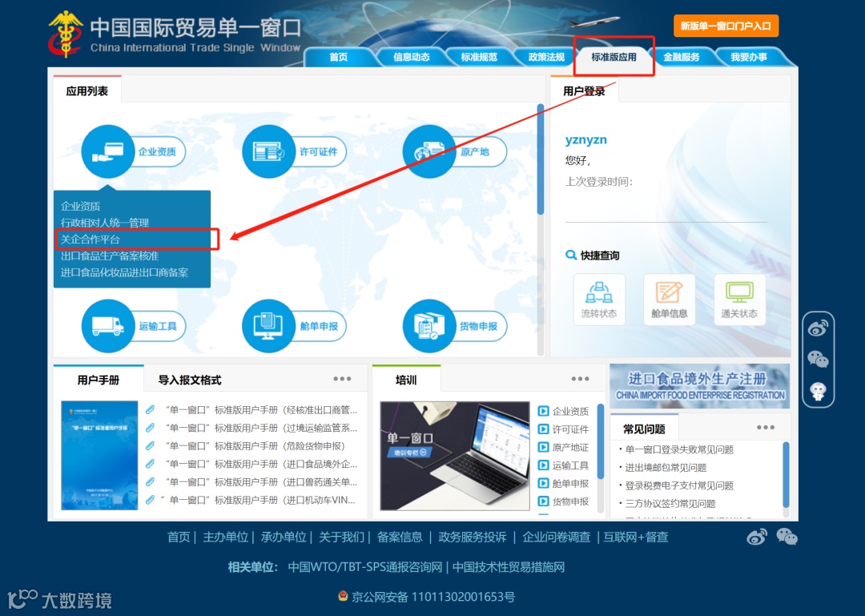This screenshot has height=616, width=865.
Task: Open 中国WTO/TBT-SPS通报咨询网 link
Action: 365,567
